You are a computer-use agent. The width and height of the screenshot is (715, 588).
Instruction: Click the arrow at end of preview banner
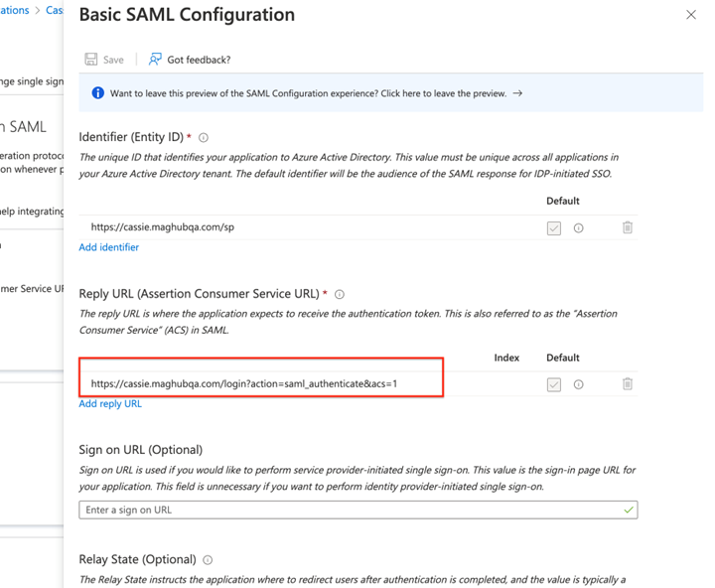coord(517,93)
